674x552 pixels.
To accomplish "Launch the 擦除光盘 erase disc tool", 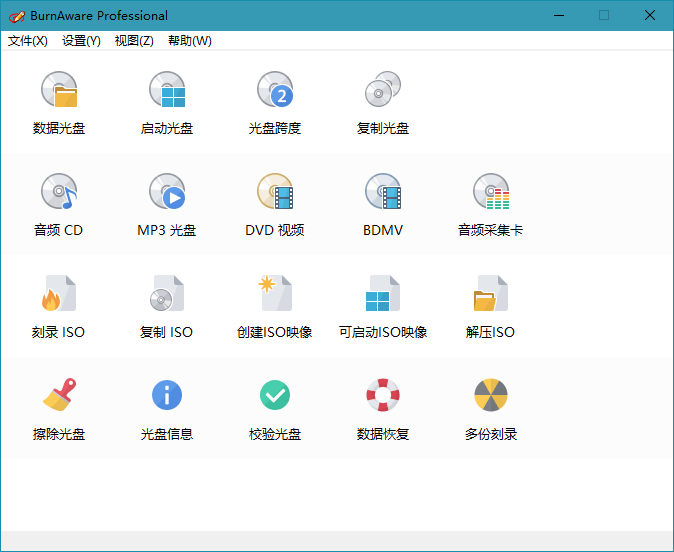I will click(59, 396).
